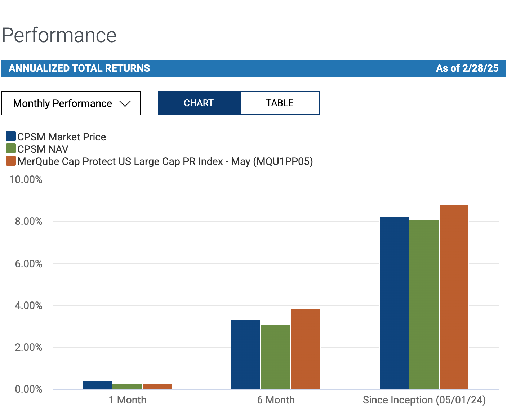Click the 6 Month blue Market Price bar
The height and width of the screenshot is (420, 516).
coord(246,354)
